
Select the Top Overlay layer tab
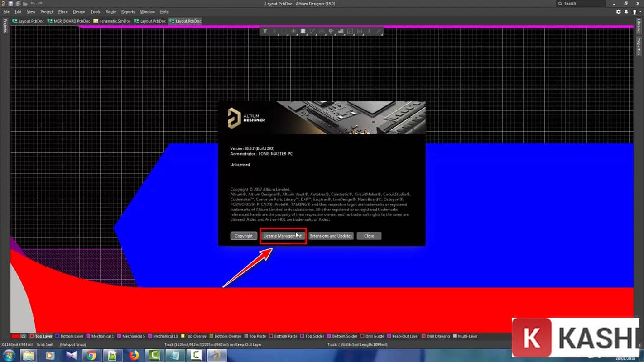pyautogui.click(x=196, y=336)
